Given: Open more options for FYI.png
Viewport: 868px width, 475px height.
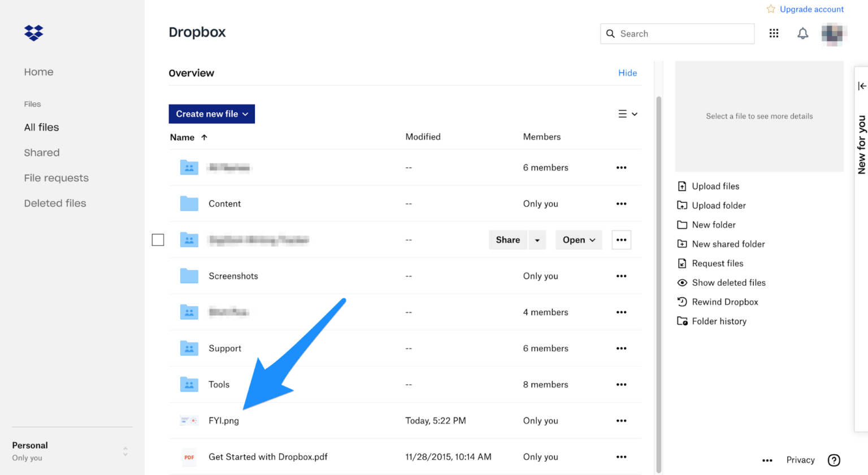Looking at the screenshot, I should [x=621, y=420].
